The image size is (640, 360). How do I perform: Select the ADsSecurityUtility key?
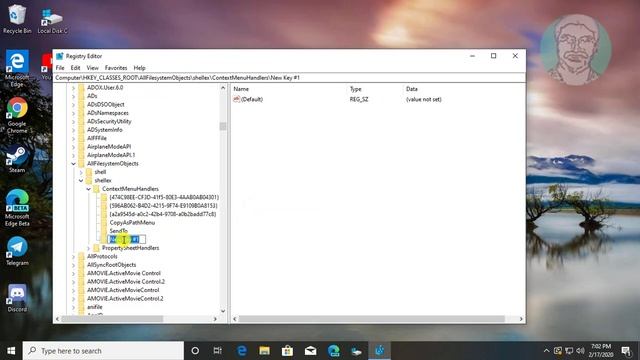pyautogui.click(x=109, y=121)
